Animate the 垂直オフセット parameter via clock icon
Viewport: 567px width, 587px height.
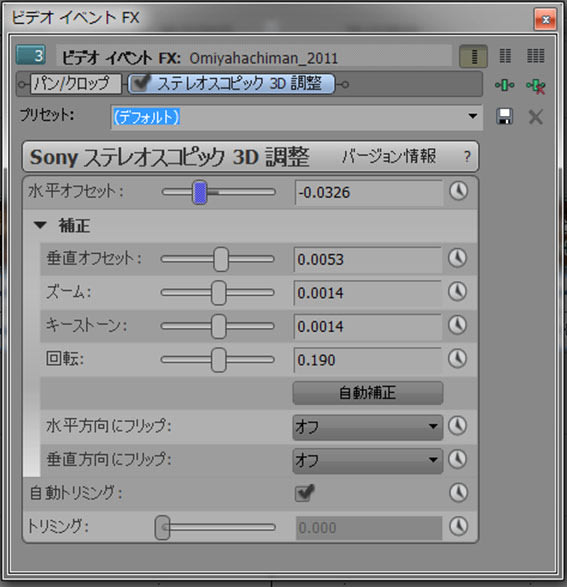tap(457, 258)
